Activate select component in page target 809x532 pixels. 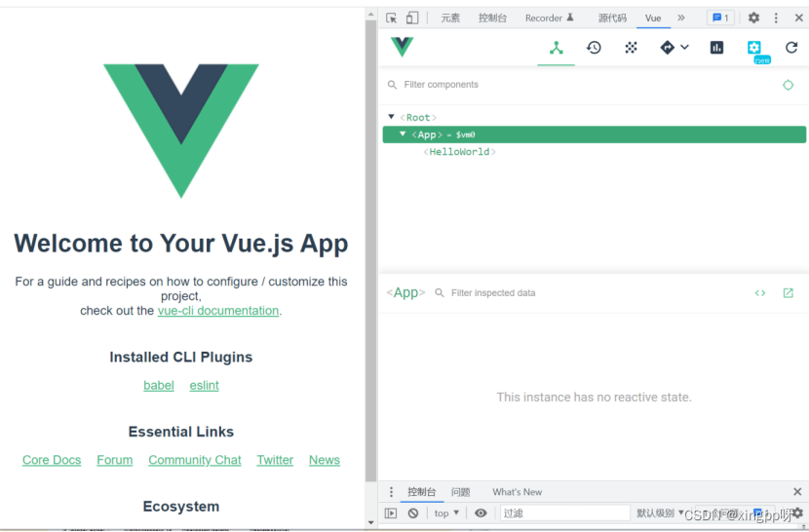point(788,85)
